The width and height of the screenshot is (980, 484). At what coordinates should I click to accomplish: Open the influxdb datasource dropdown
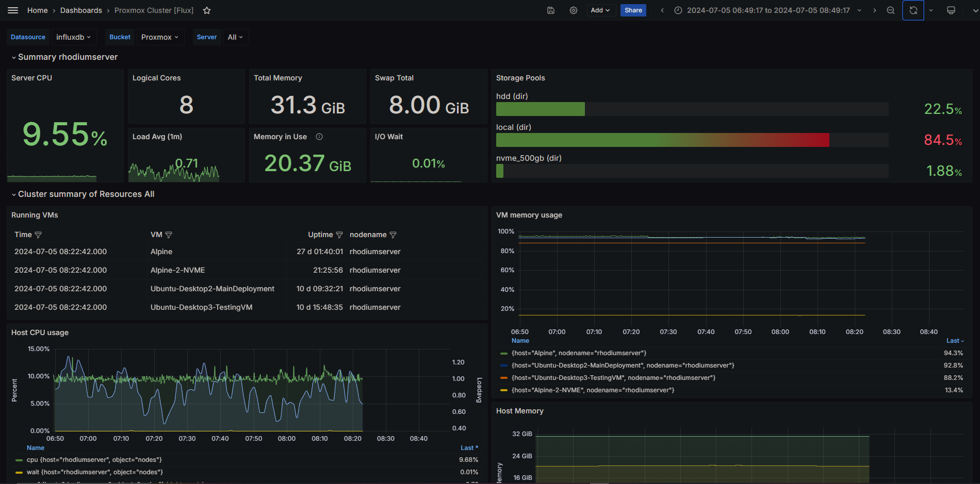pos(73,37)
